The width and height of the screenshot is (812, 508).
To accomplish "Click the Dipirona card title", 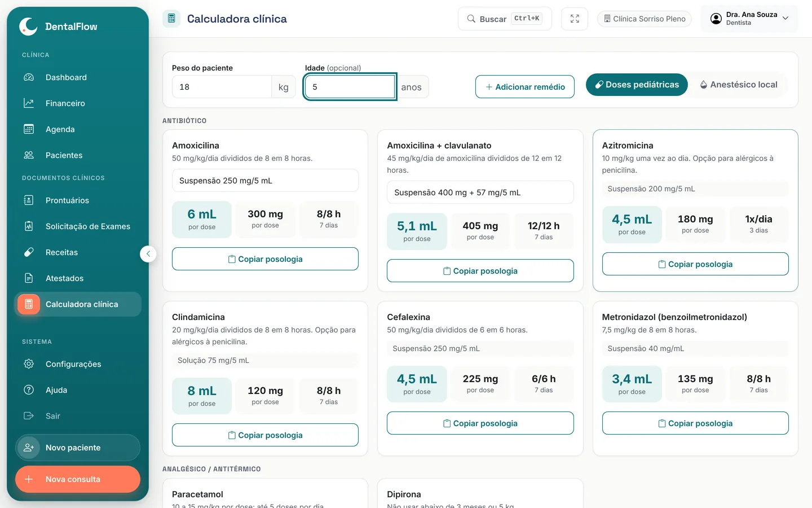I will tap(404, 494).
